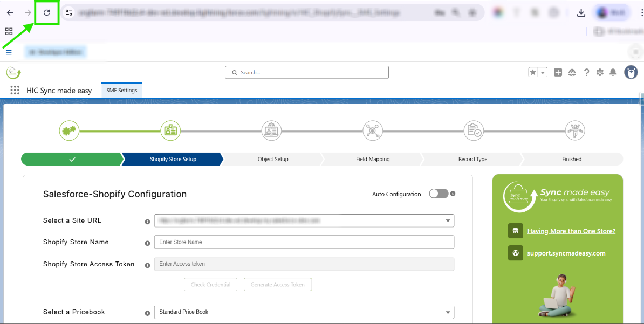
Task: Open site information icon in address bar
Action: 69,13
